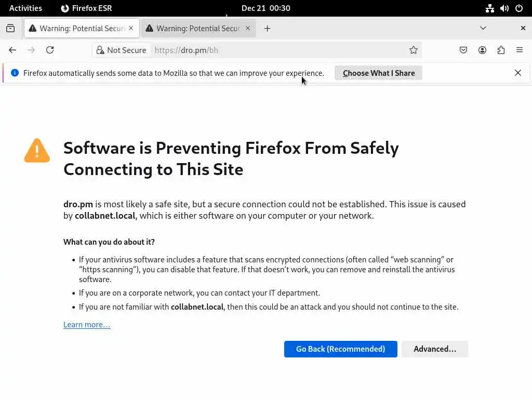532x399 pixels.
Task: Open the Save to Pocket icon
Action: click(463, 50)
